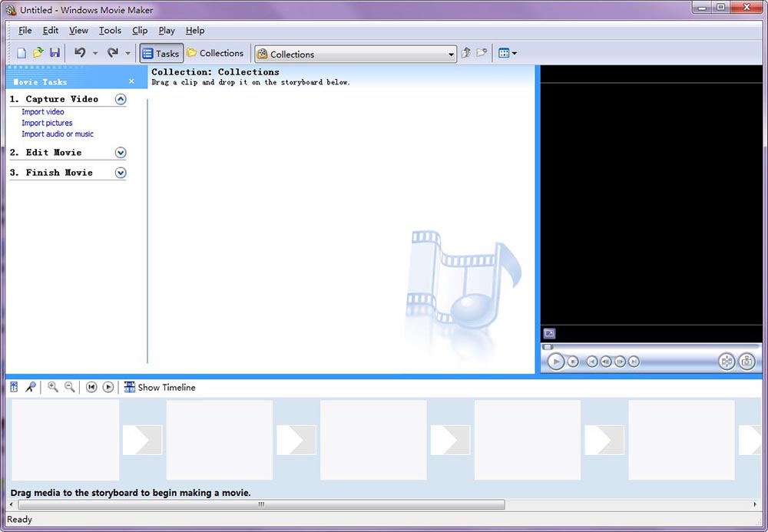Click the Play Storyboard button

tap(108, 387)
